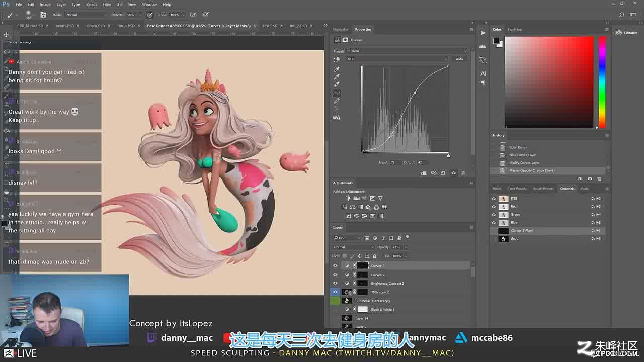Open the Character panel icon
The height and width of the screenshot is (362, 644).
483,74
